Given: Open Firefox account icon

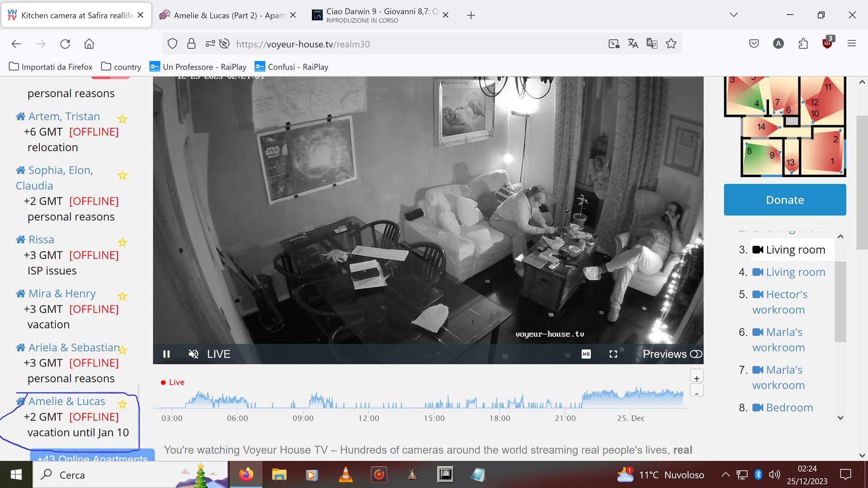Looking at the screenshot, I should pyautogui.click(x=778, y=44).
